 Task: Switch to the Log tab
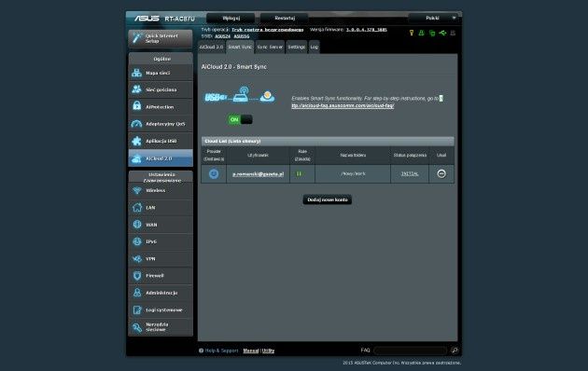314,48
